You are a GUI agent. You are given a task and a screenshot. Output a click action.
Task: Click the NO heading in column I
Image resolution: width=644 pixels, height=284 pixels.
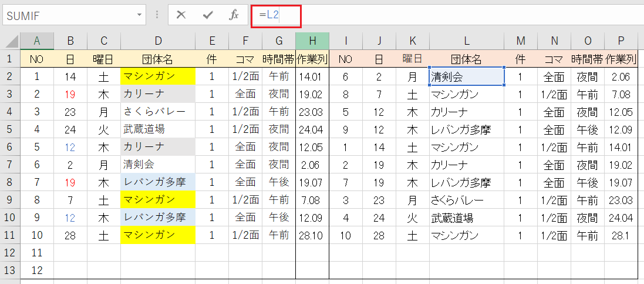coord(345,59)
